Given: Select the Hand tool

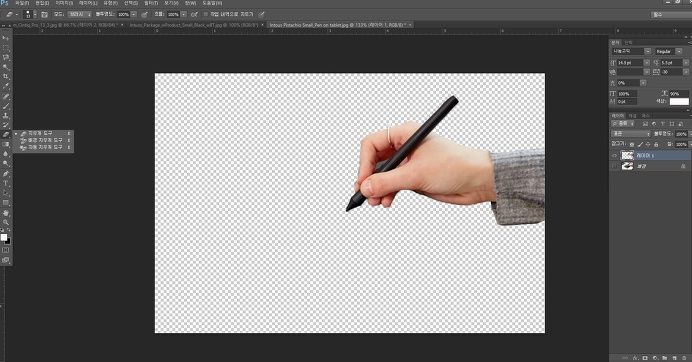Looking at the screenshot, I should 6,213.
